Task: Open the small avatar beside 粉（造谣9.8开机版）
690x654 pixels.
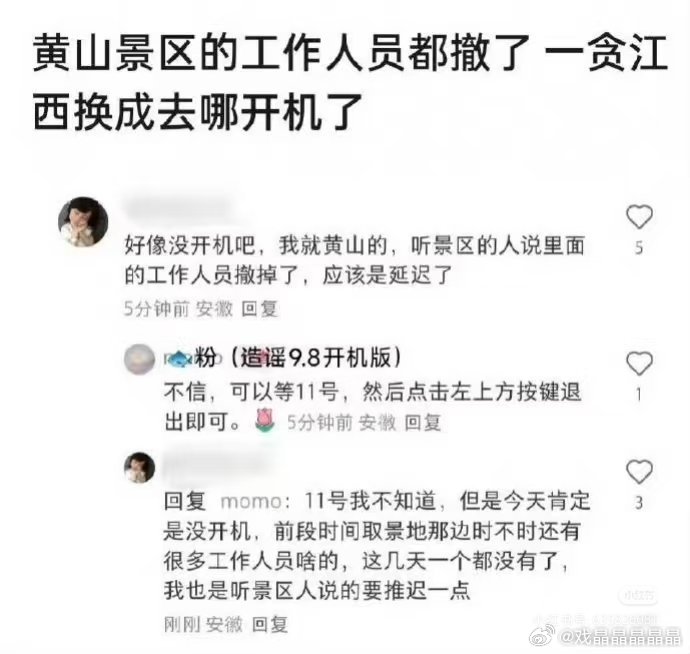Action: (139, 359)
